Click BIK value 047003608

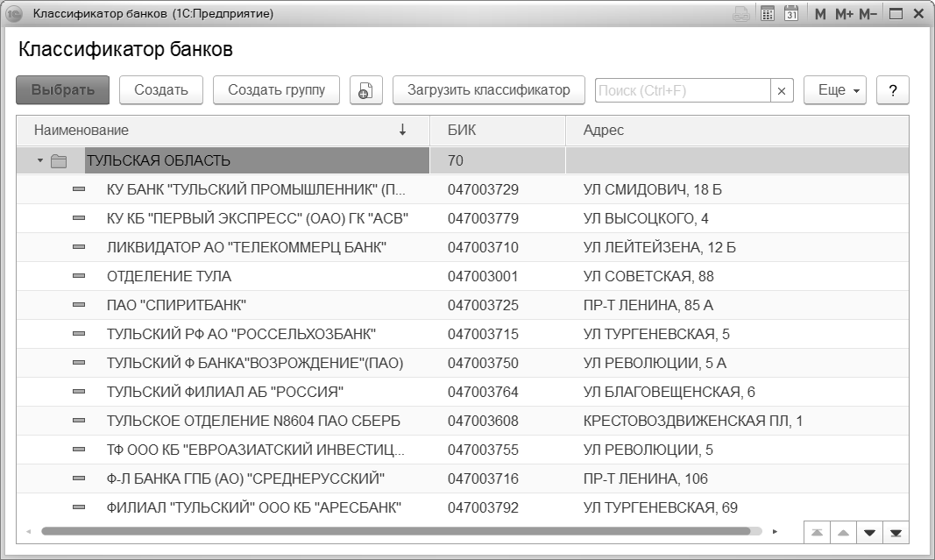click(x=483, y=421)
